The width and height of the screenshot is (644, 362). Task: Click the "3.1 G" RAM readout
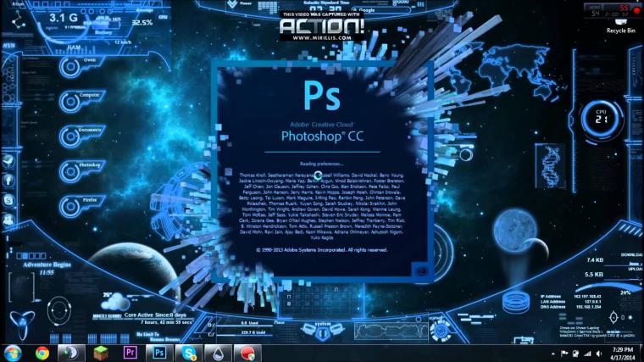(x=64, y=18)
